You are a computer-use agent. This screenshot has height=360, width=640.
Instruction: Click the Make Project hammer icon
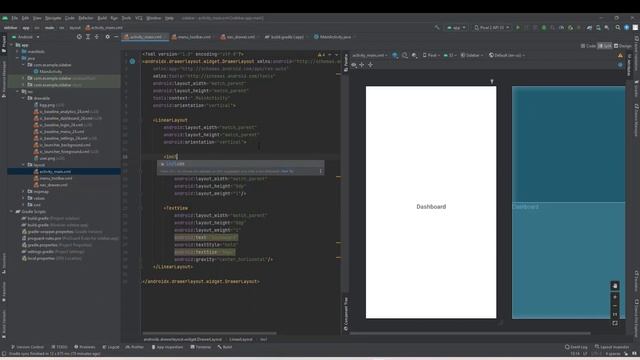[x=437, y=27]
